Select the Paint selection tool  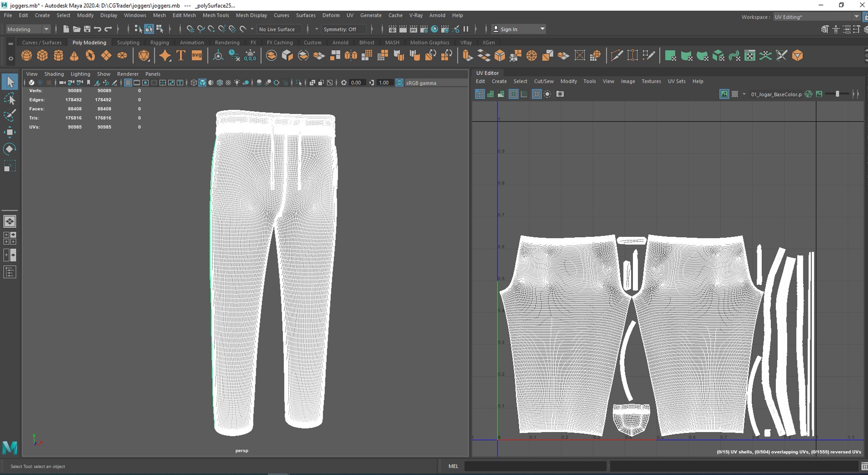(x=10, y=115)
